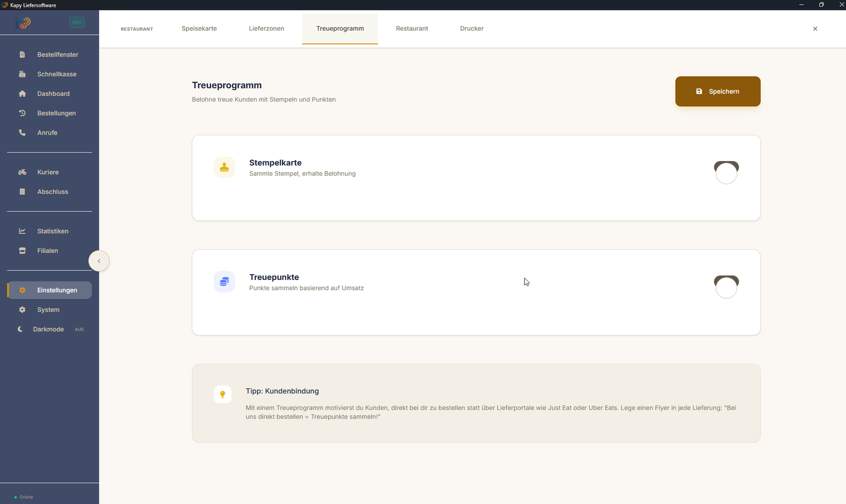Open Filialen in the sidebar
Screen dimensions: 846x504
tap(50, 251)
